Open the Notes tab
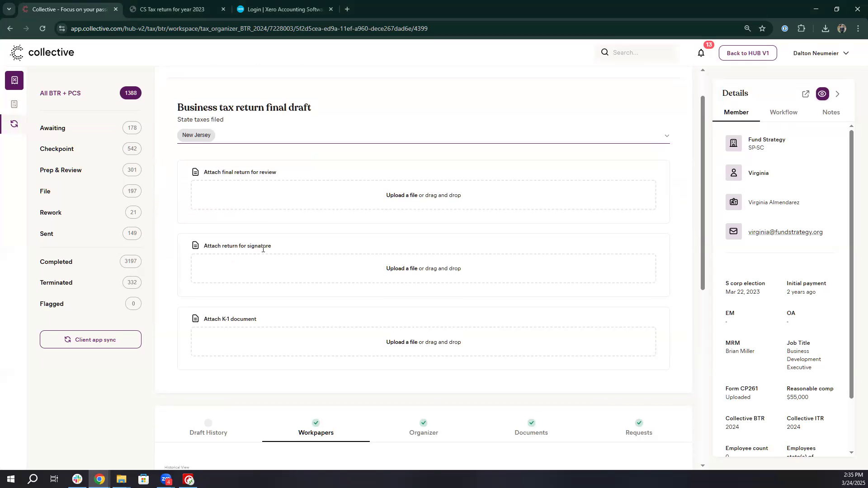Viewport: 868px width, 488px height. tap(830, 112)
